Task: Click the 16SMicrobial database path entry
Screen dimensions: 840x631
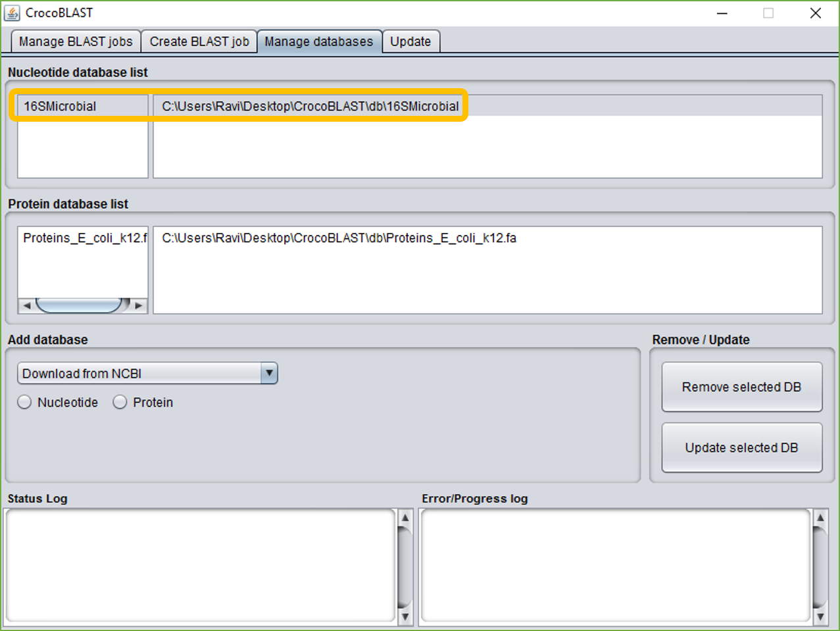Action: (487, 106)
